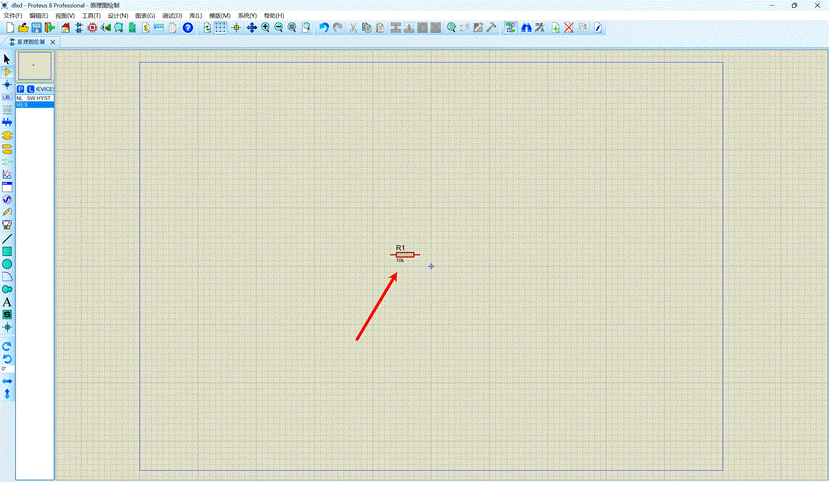Open search and tag binoculars icon
This screenshot has width=829, height=482.
(526, 27)
